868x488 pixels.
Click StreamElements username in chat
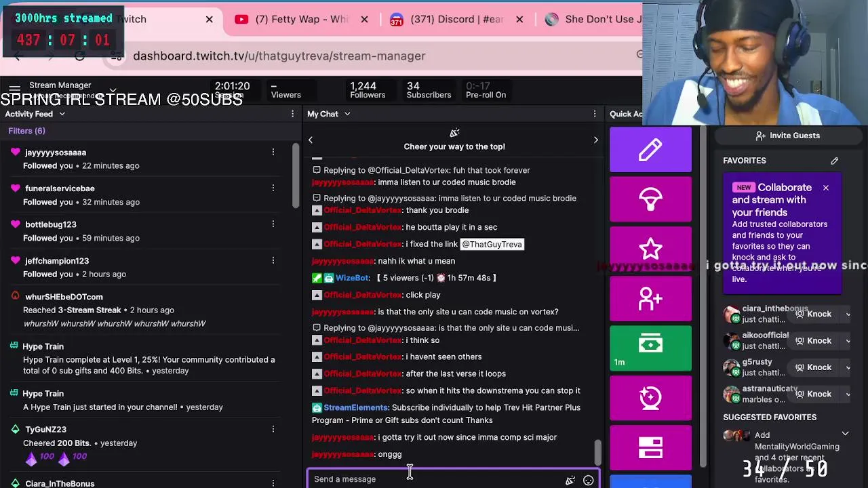coord(355,407)
